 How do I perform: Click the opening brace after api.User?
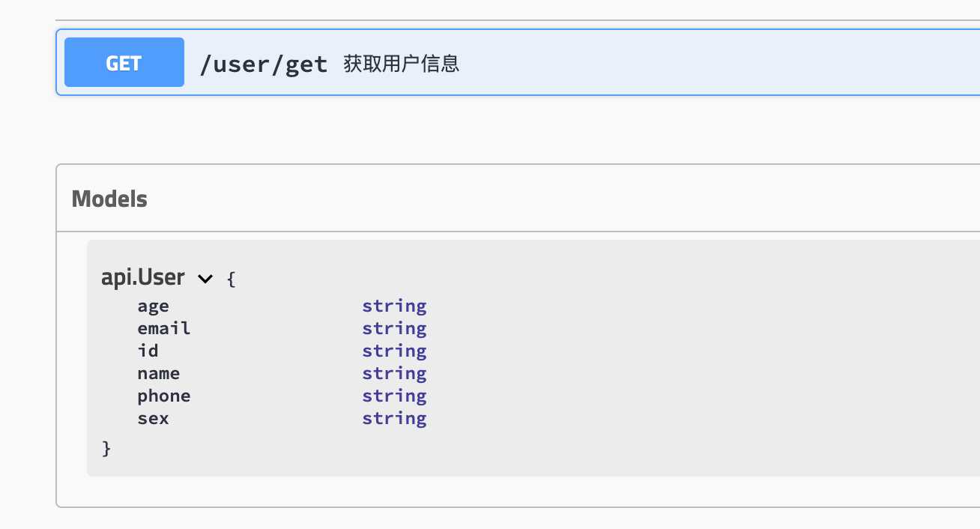tap(231, 279)
